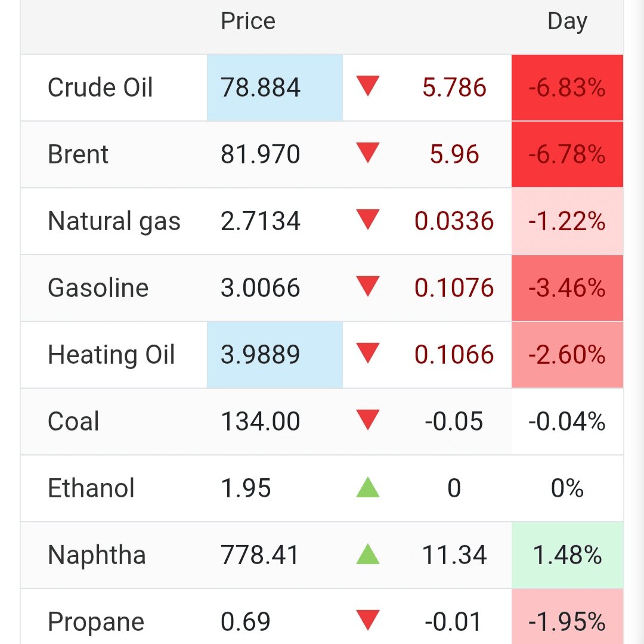Click the green up triangle for Naphtha
This screenshot has width=644, height=644.
(367, 553)
